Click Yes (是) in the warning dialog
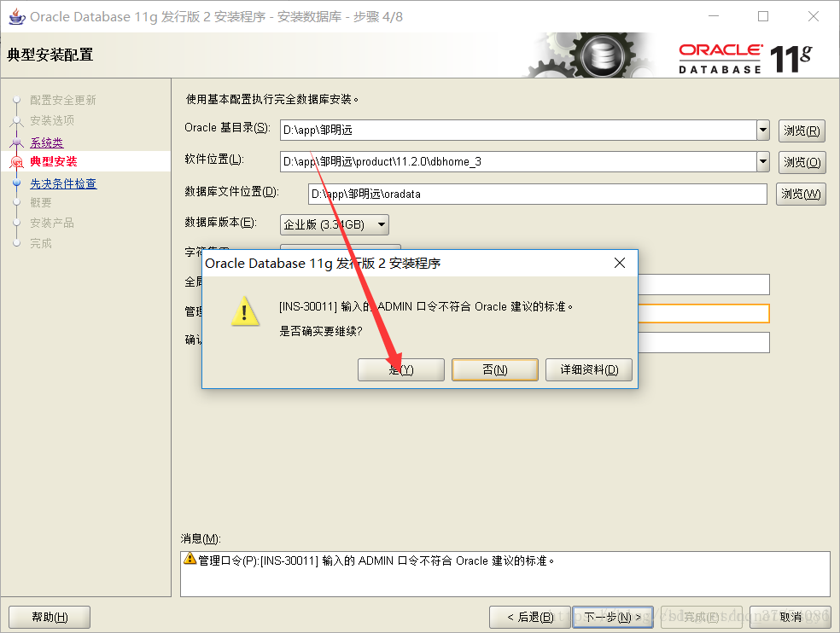This screenshot has height=633, width=840. 400,369
